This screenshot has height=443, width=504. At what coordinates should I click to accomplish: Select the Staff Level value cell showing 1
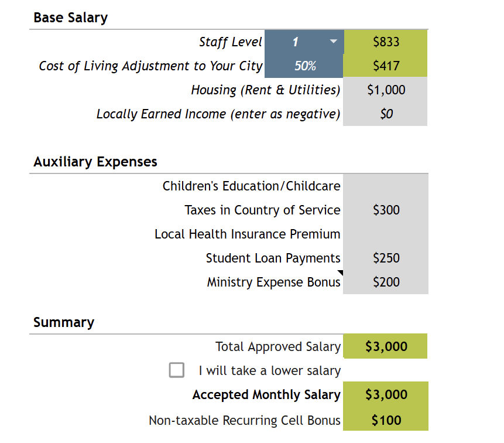(296, 42)
